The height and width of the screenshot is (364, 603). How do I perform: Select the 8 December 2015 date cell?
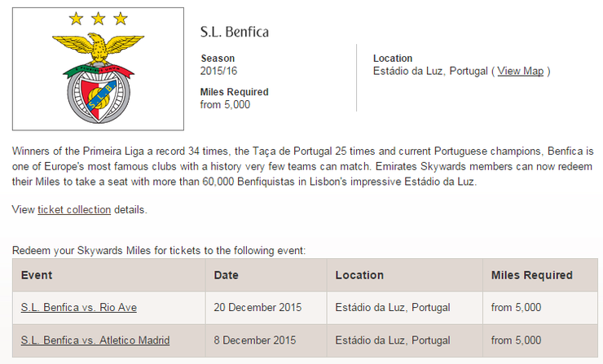(x=254, y=340)
